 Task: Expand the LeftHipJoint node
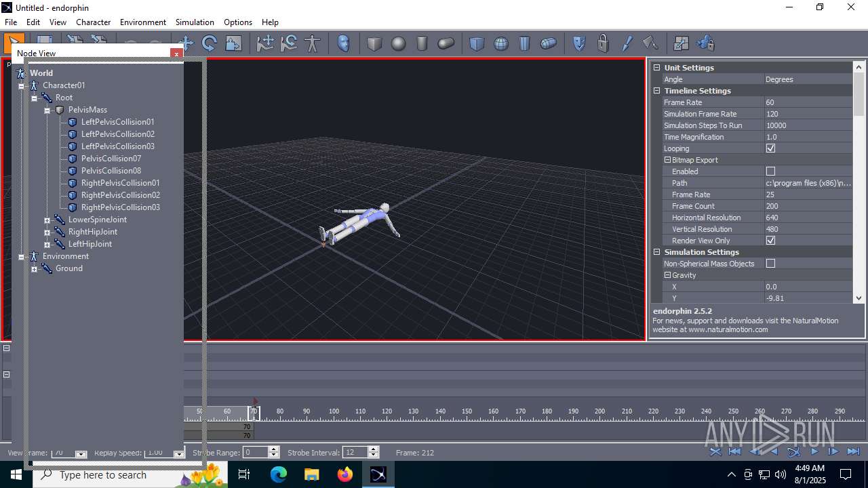(47, 245)
